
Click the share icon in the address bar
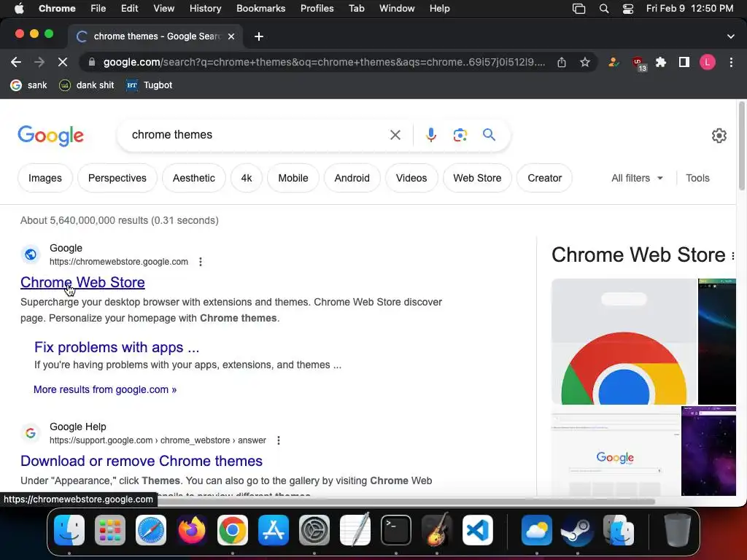click(x=562, y=62)
